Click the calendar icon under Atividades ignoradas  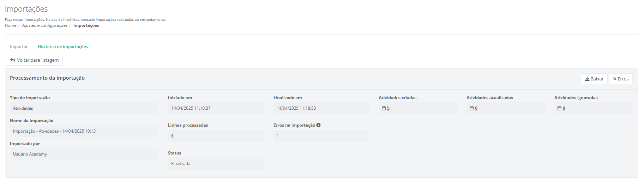559,108
